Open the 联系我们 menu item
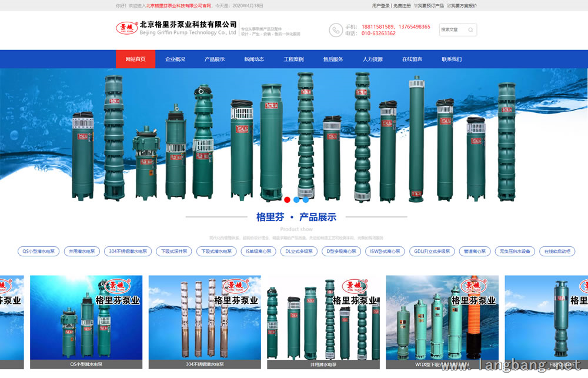Viewport: 588px width, 378px height. 452,59
